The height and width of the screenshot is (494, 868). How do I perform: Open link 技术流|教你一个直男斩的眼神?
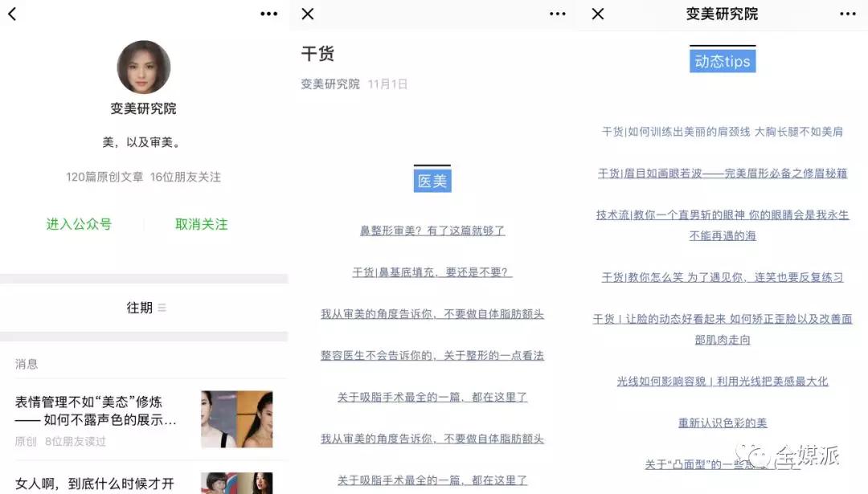pos(723,225)
